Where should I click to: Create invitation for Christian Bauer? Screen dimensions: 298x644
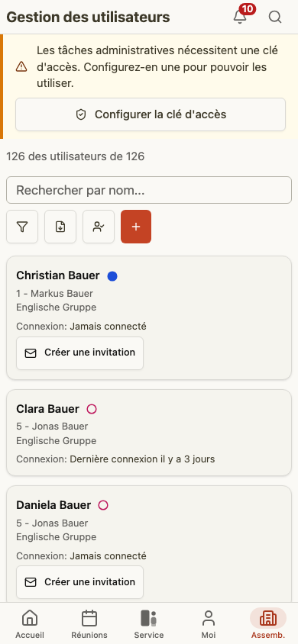coord(79,353)
